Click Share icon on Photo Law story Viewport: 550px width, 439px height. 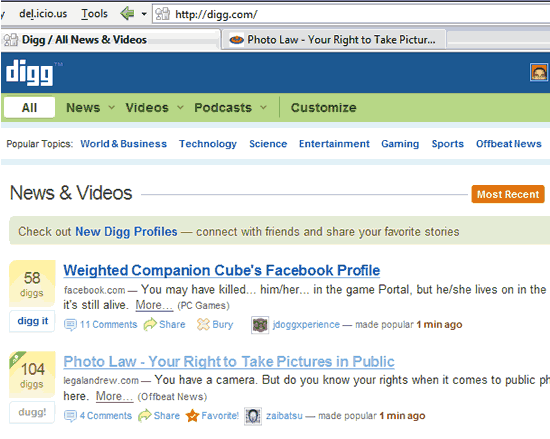tap(145, 416)
